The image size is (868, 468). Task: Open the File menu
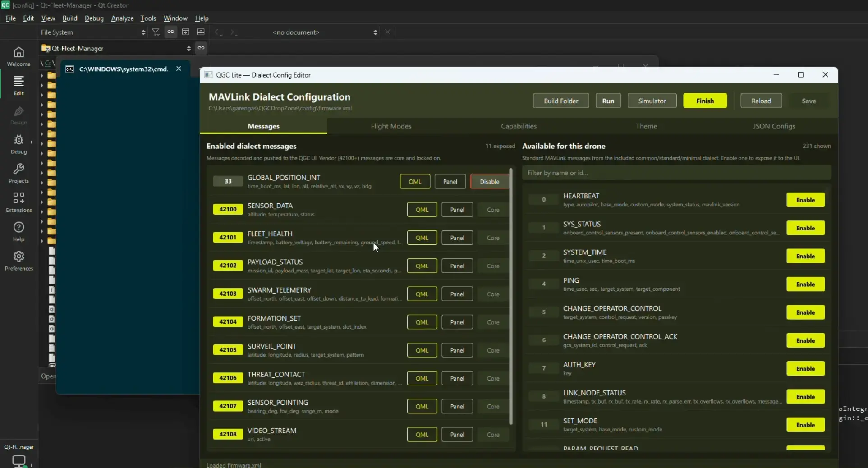pyautogui.click(x=10, y=18)
